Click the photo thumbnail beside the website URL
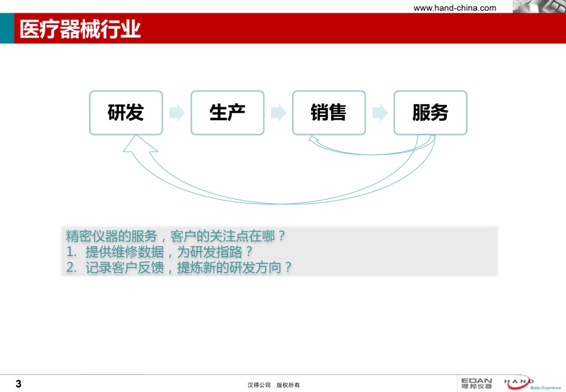This screenshot has width=566, height=392. pyautogui.click(x=539, y=6)
